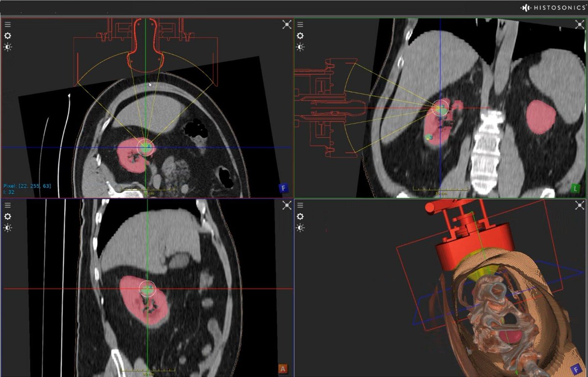
Task: Open 3D view gear settings
Action: (300, 216)
